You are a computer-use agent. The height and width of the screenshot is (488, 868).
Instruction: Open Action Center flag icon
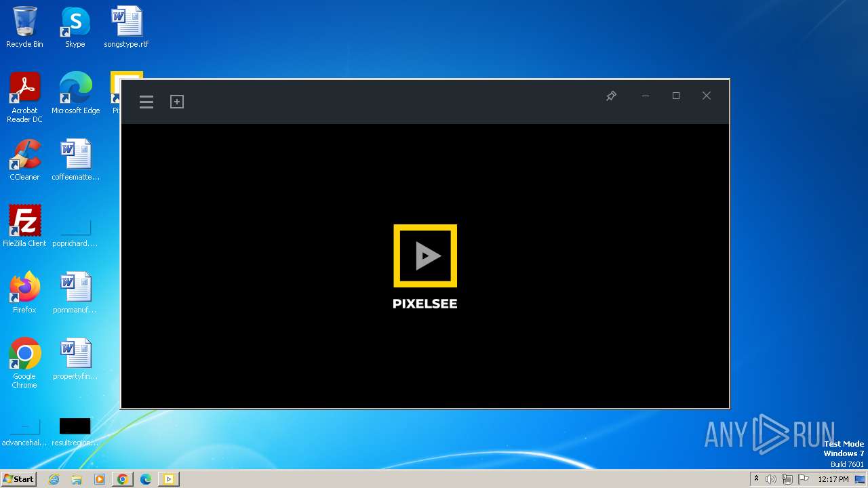[x=804, y=479]
